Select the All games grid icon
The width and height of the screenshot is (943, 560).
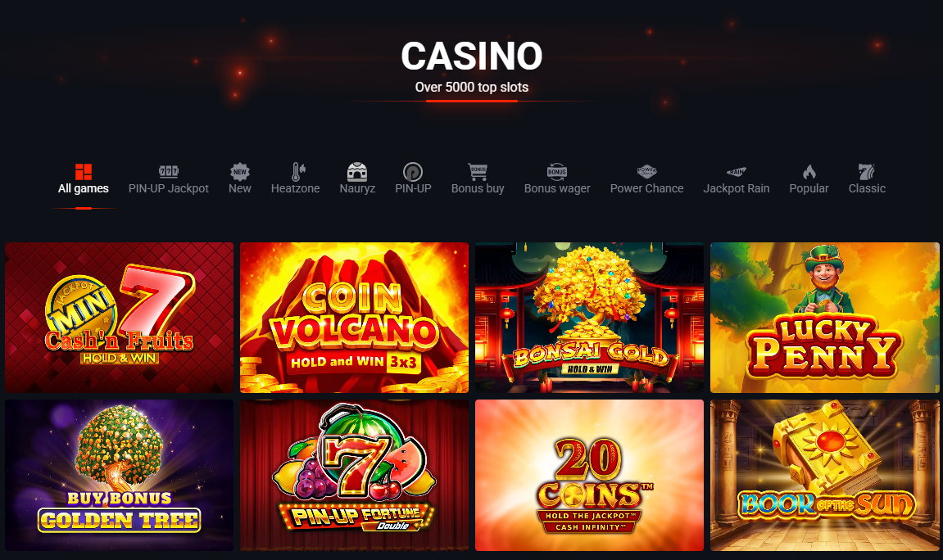[84, 172]
